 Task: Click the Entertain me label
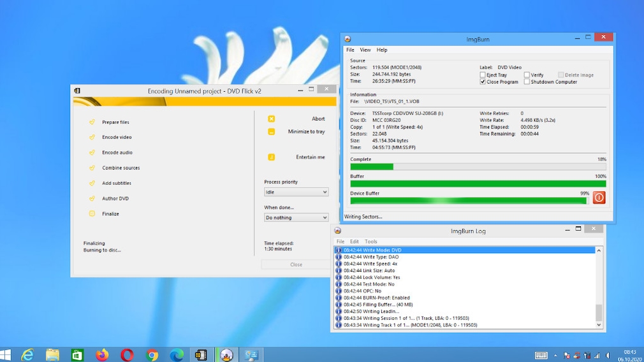coord(311,157)
